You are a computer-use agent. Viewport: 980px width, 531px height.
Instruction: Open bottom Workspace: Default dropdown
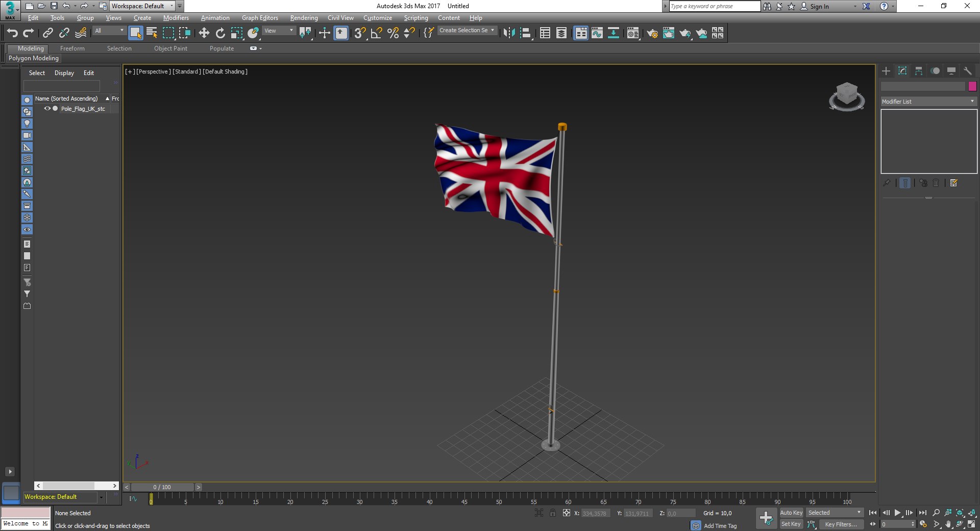pos(64,497)
